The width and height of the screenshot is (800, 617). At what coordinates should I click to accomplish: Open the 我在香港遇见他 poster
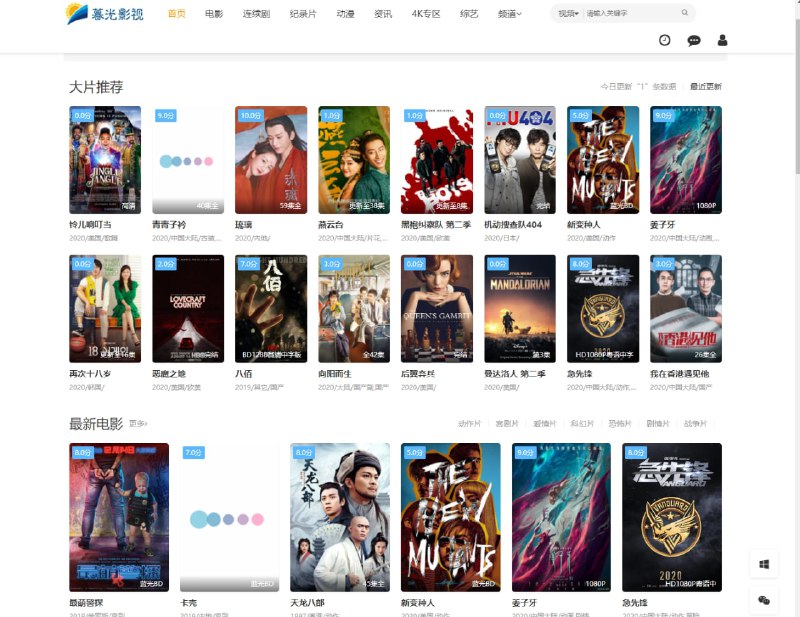tap(686, 309)
